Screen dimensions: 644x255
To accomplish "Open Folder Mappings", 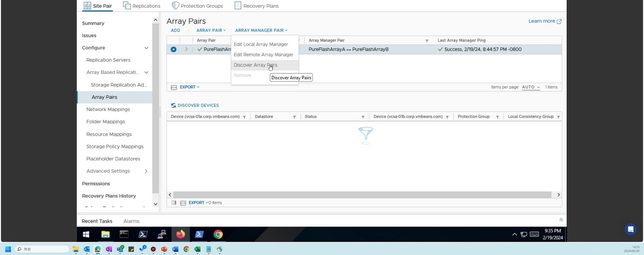I will (106, 122).
